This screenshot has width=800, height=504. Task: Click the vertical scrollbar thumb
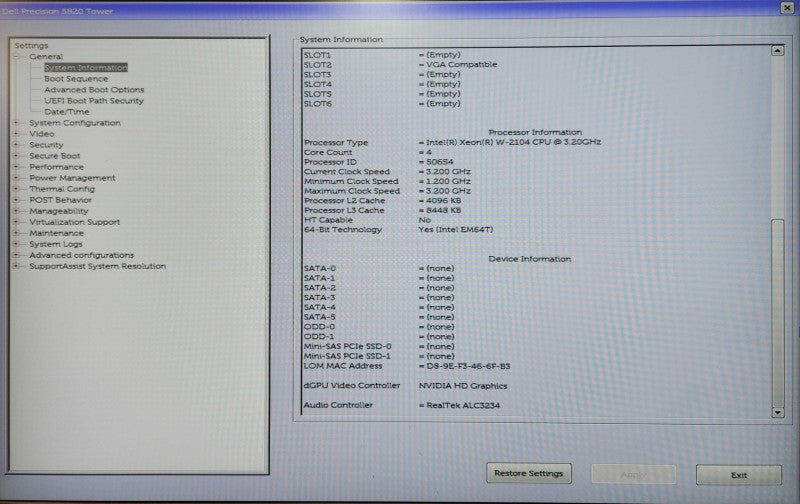778,312
